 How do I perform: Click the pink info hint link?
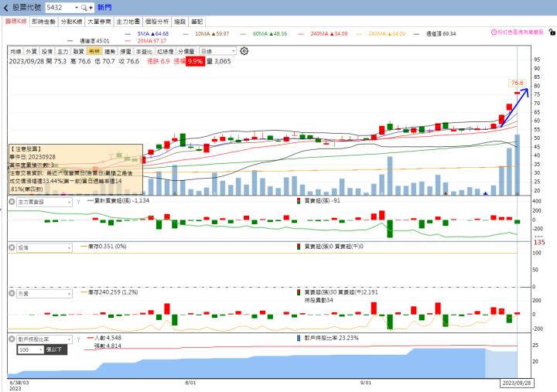(x=518, y=32)
